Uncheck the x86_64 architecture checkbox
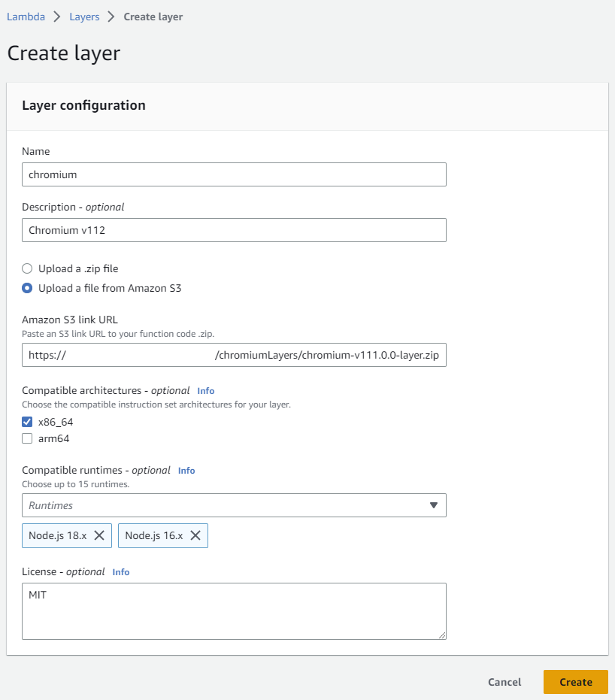The height and width of the screenshot is (700, 615). [27, 422]
